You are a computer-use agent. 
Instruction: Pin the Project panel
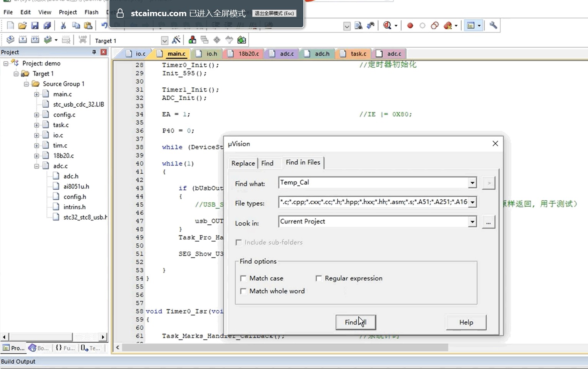[x=94, y=52]
